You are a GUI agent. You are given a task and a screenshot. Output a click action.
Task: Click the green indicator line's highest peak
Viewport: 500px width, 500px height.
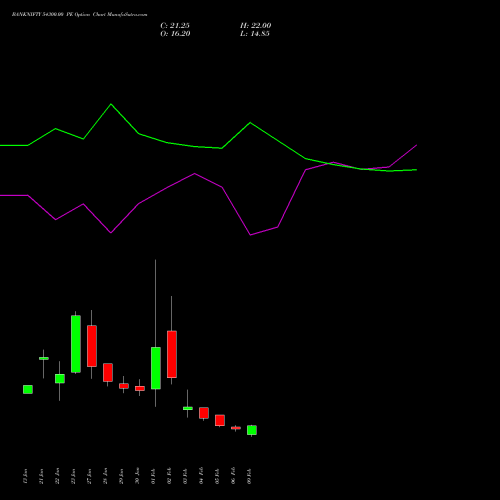111,104
